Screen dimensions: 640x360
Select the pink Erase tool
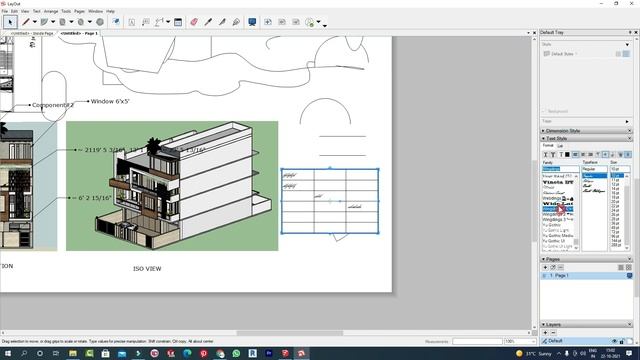(194, 22)
